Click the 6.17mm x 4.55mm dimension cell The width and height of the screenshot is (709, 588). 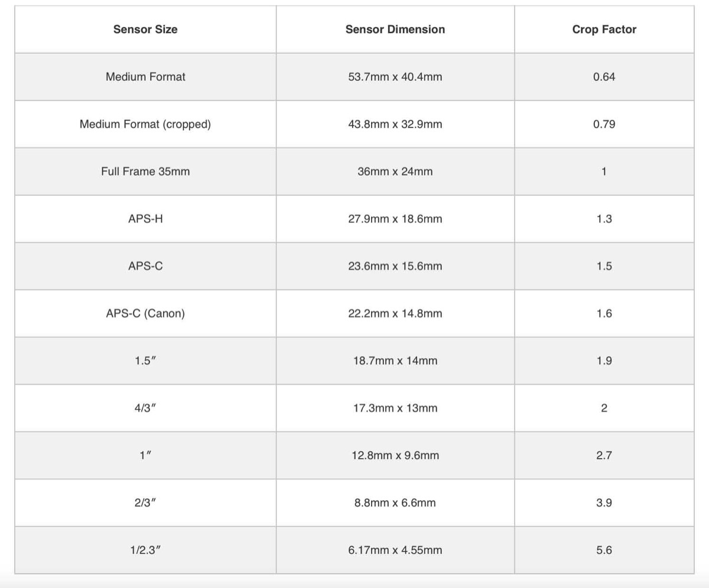(x=395, y=550)
